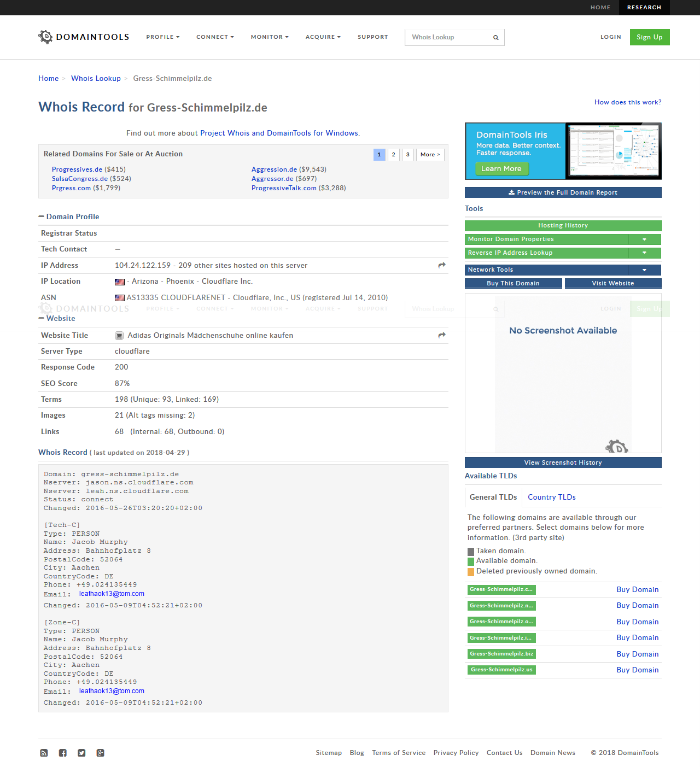Click Whois Lookup in the breadcrumb
The image size is (700, 767).
(x=96, y=79)
